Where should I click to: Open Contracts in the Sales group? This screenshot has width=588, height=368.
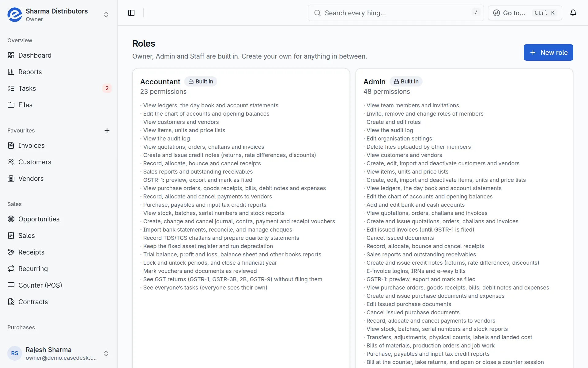tap(59, 302)
